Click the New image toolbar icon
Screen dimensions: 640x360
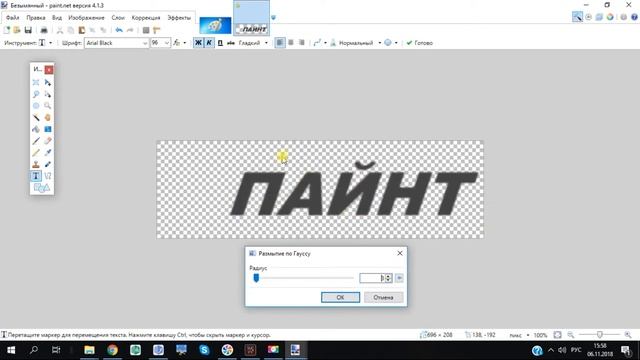tap(7, 30)
